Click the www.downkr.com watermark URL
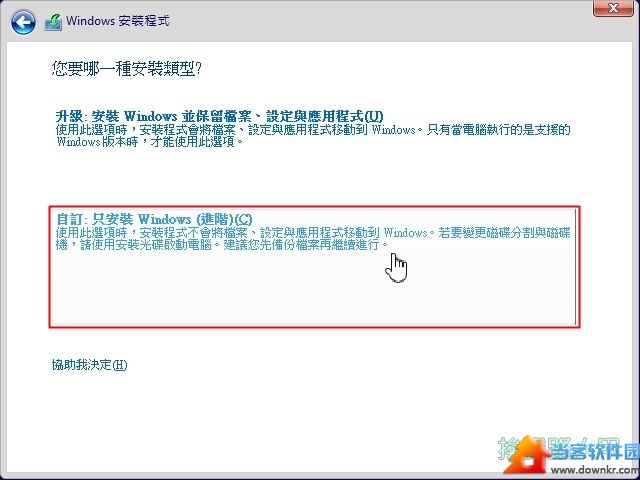Screen dimensions: 640x480 click(592, 469)
